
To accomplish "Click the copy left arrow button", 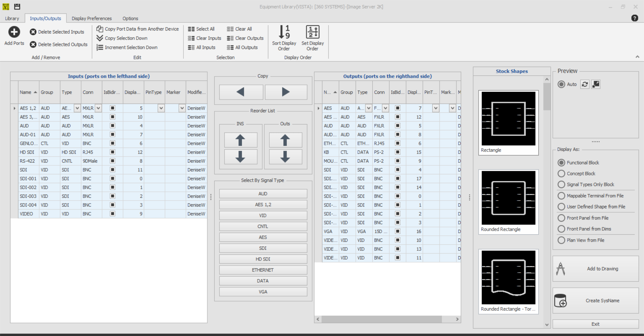I will (x=241, y=92).
